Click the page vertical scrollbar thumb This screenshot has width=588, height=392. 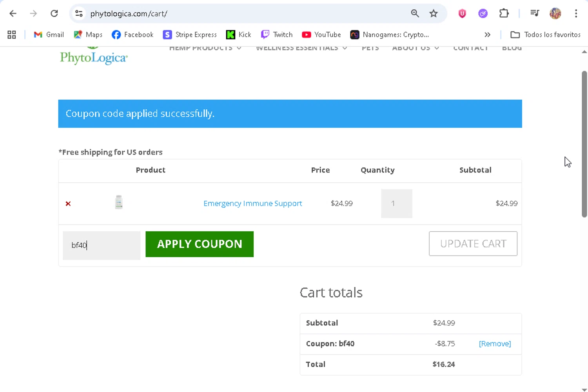click(584, 144)
